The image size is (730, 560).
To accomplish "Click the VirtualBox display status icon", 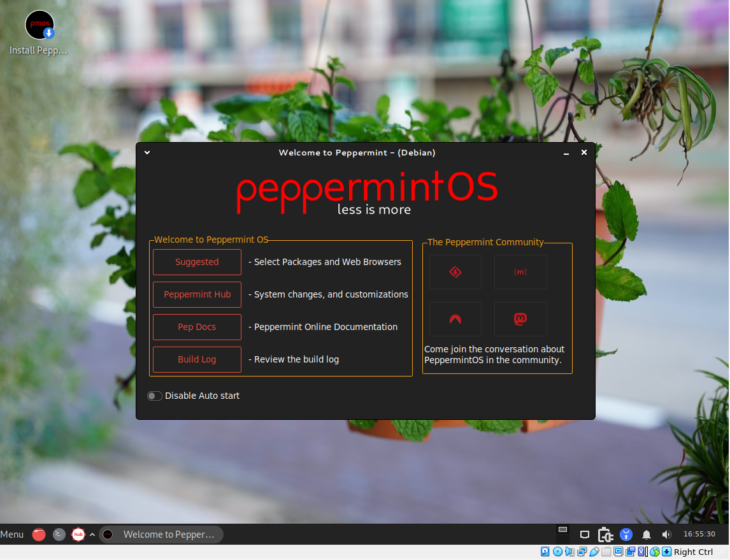I will pos(619,552).
